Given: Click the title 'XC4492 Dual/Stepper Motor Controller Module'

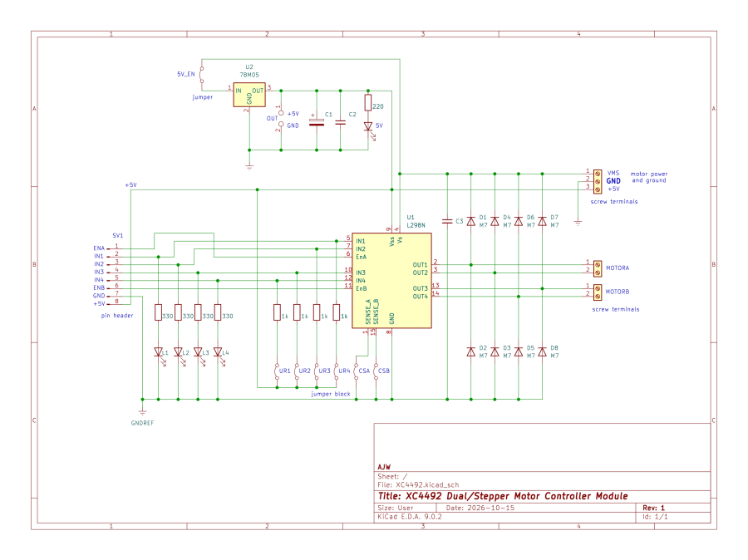Looking at the screenshot, I should tap(503, 496).
